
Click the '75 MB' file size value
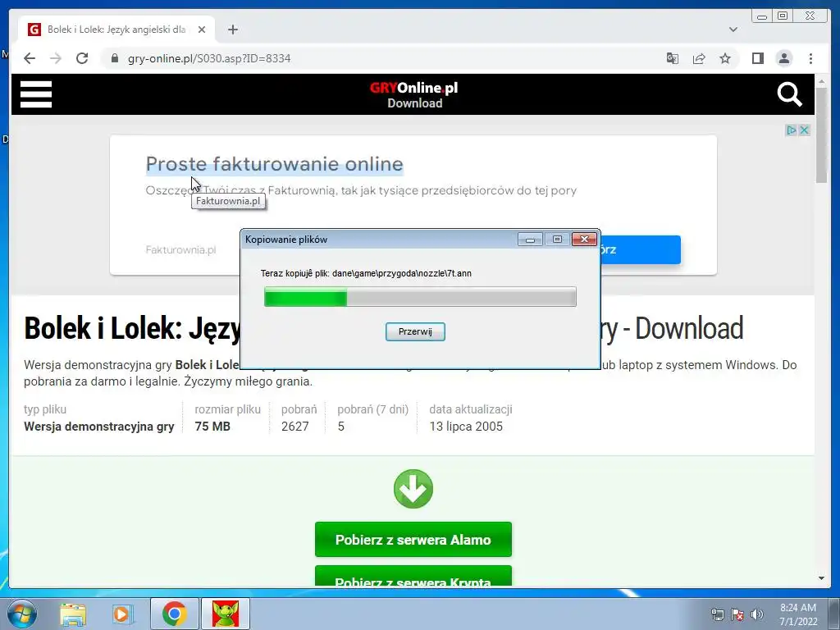[x=212, y=427]
